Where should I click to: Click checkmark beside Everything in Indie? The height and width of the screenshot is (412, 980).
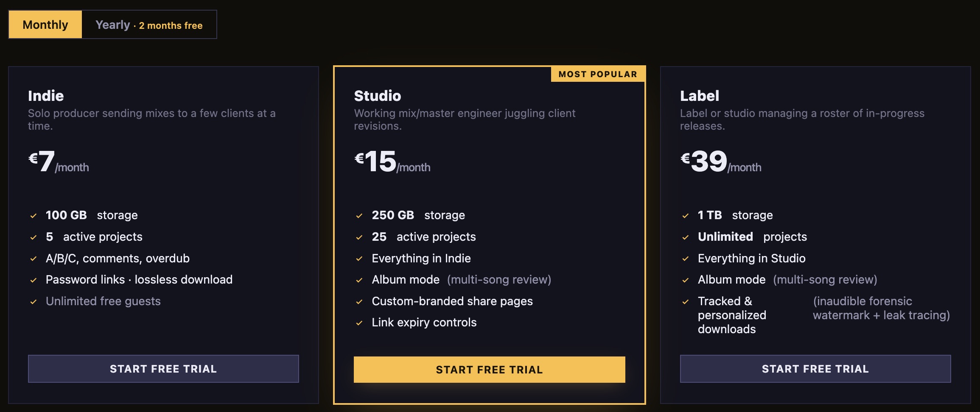(x=359, y=259)
